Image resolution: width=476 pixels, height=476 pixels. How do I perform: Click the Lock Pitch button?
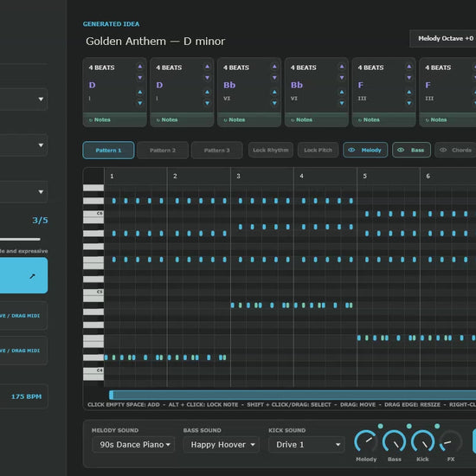318,150
